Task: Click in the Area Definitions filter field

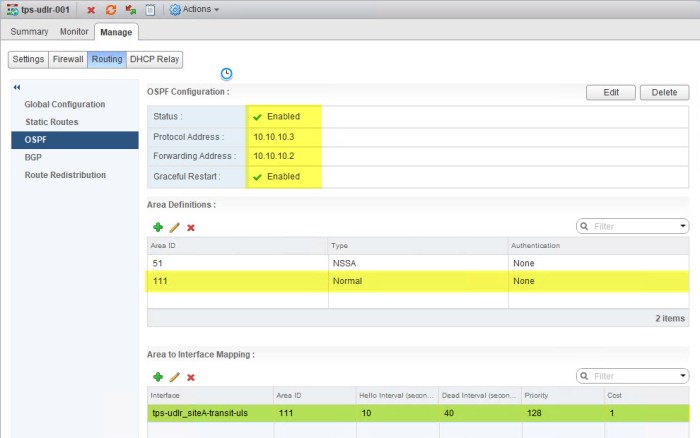Action: click(634, 226)
